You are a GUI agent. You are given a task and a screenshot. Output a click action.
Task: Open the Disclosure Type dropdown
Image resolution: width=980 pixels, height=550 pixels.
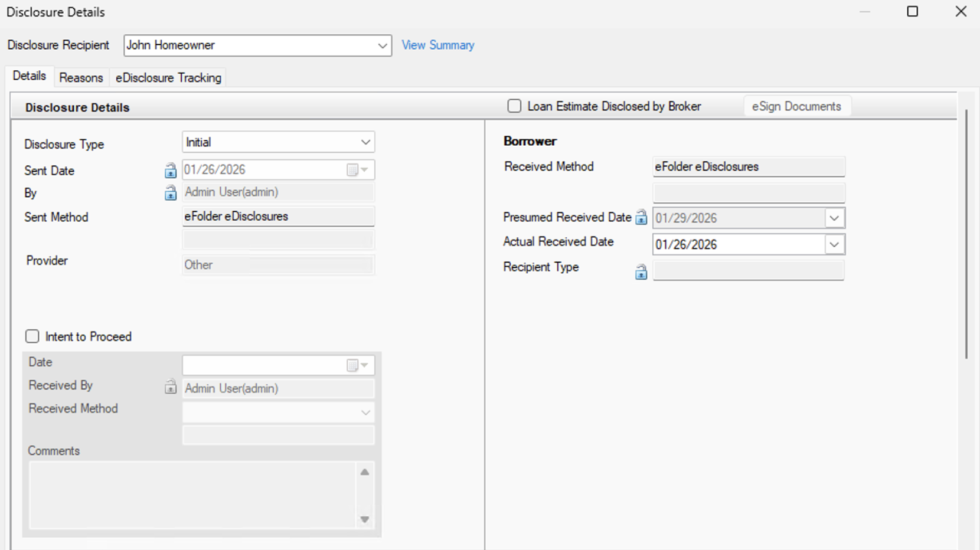(x=365, y=142)
